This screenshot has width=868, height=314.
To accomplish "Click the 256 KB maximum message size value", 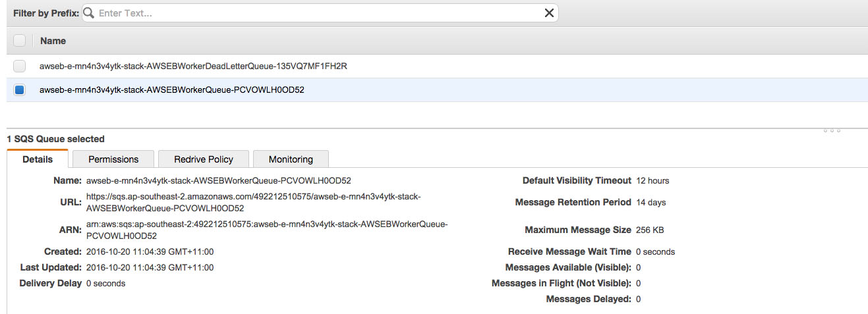I will 650,230.
